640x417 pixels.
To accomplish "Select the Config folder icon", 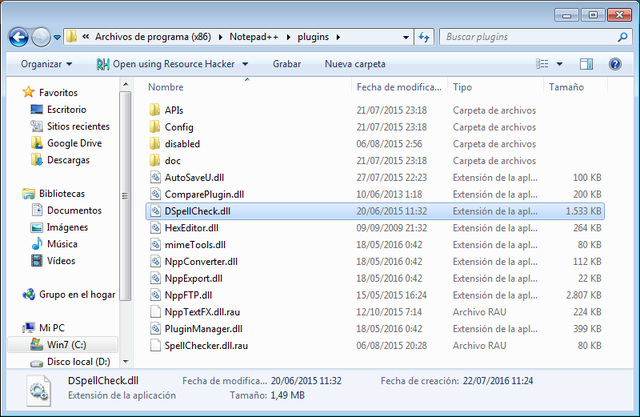I will coord(155,127).
